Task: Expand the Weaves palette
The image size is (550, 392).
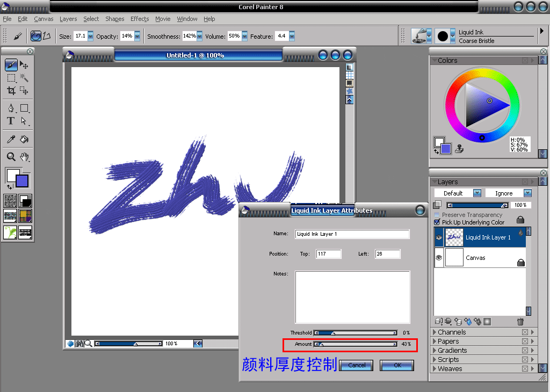Action: click(435, 368)
